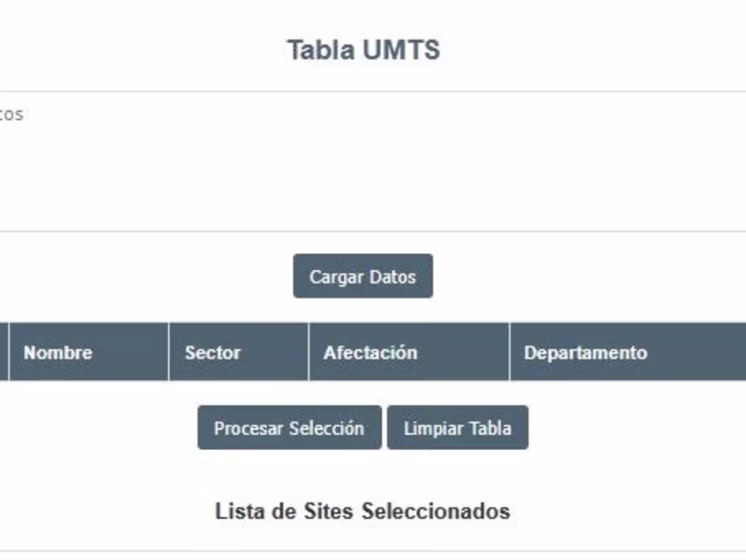Viewport: 746px width, 560px height.
Task: Sort by the Nombre column header
Action: coord(58,353)
